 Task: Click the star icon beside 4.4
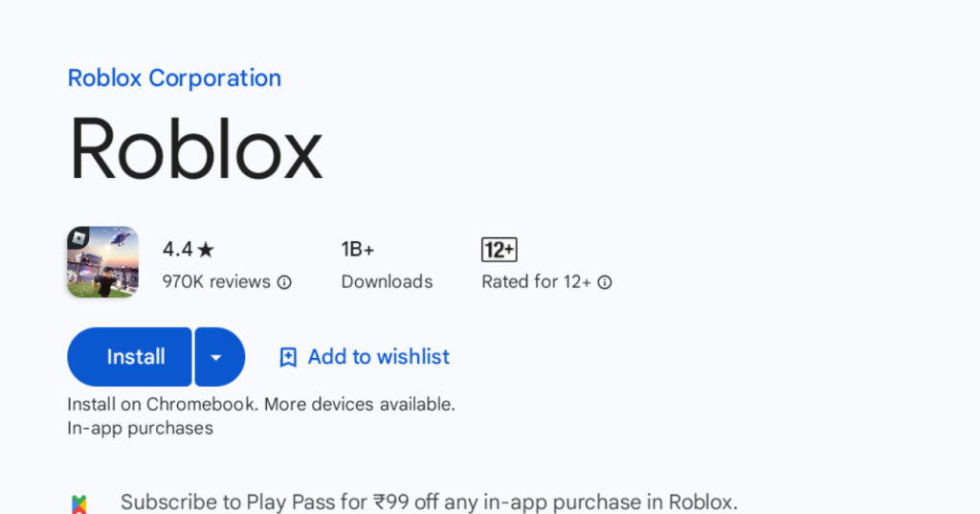206,250
